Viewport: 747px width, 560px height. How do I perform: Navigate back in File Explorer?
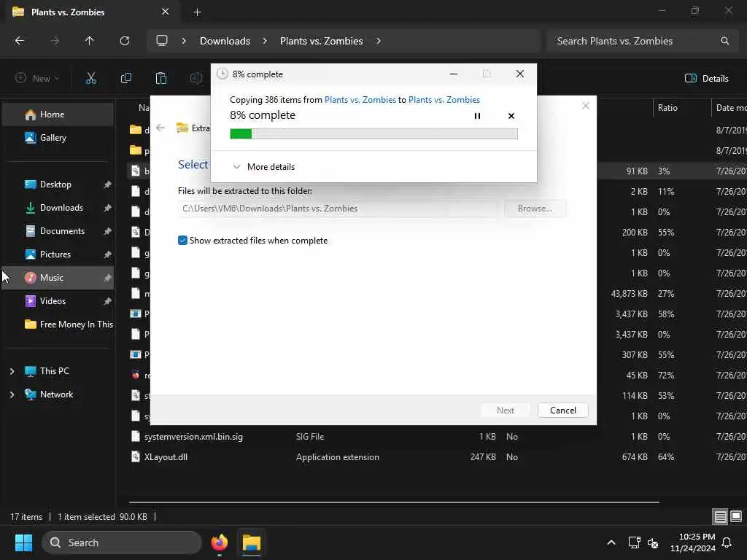[20, 41]
